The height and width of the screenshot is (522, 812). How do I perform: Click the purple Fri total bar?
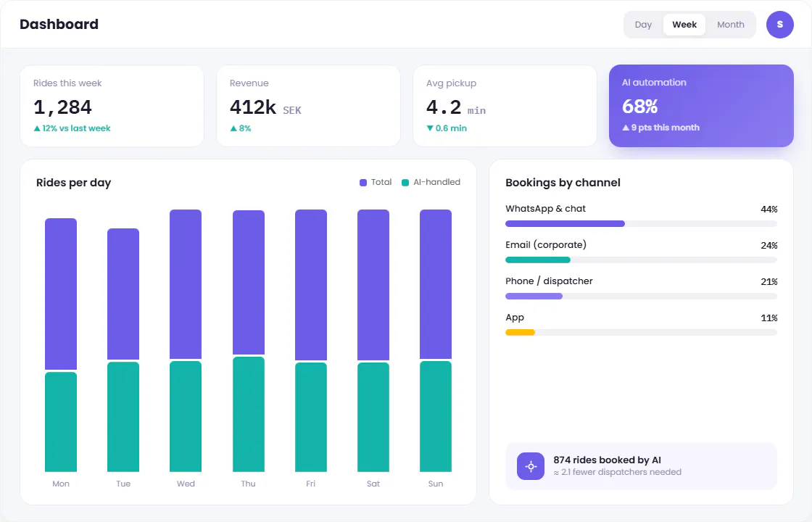coord(311,285)
